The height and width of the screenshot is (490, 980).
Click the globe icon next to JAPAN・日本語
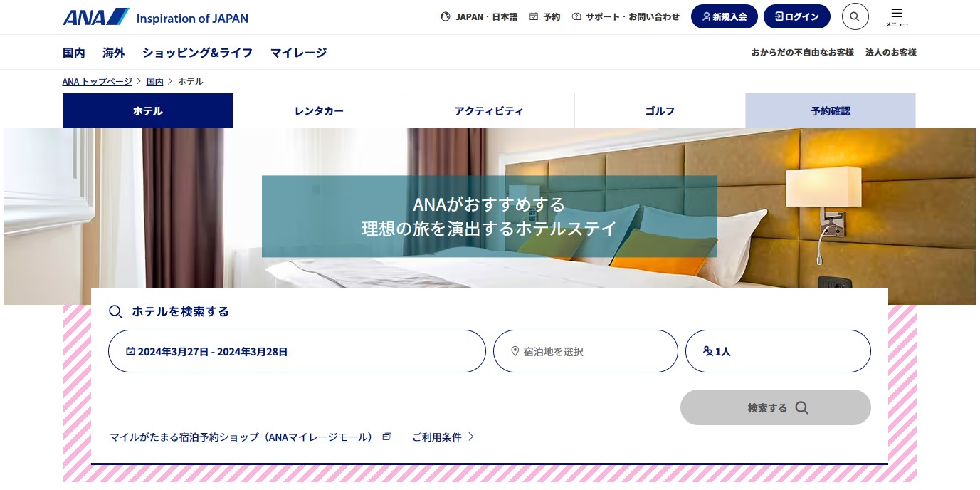click(x=446, y=16)
